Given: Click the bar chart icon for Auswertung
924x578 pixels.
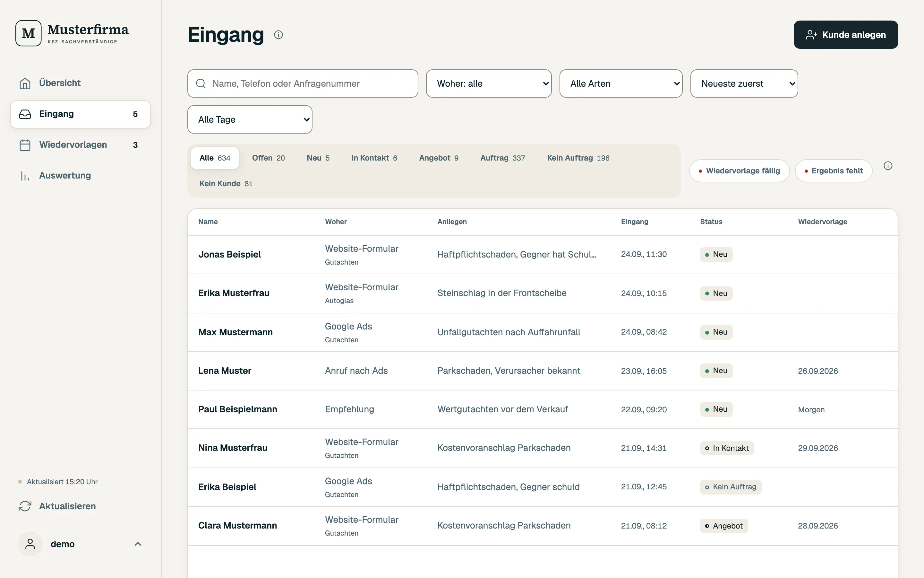Looking at the screenshot, I should 25,176.
